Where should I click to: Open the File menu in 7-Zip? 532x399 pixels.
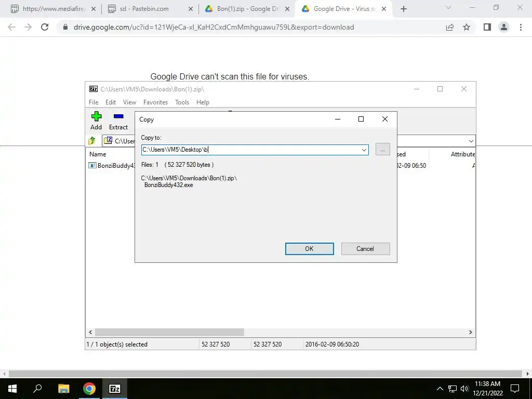94,102
